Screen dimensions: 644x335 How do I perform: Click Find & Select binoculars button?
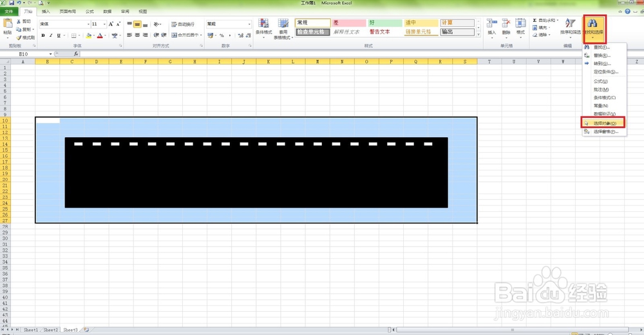coord(592,28)
